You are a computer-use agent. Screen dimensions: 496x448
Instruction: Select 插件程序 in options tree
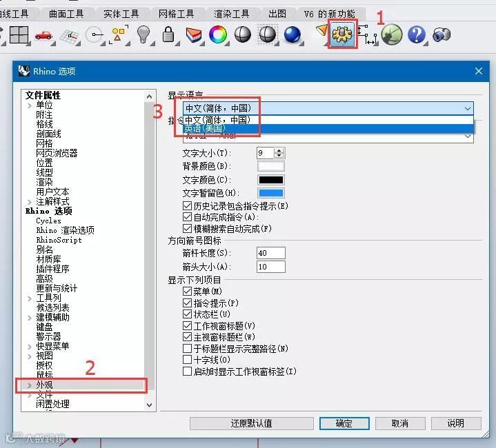pos(52,269)
